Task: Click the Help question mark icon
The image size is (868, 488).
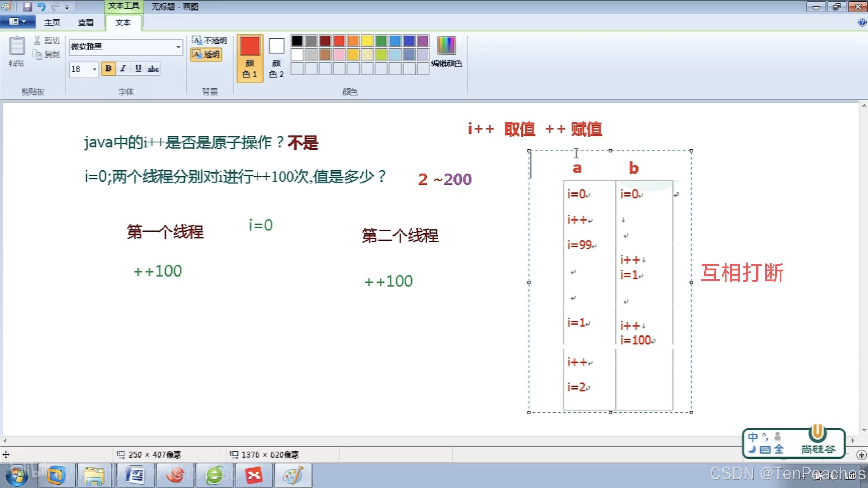Action: coord(862,22)
